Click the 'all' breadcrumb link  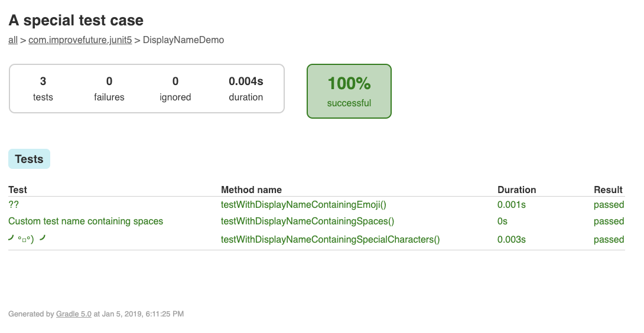(13, 40)
